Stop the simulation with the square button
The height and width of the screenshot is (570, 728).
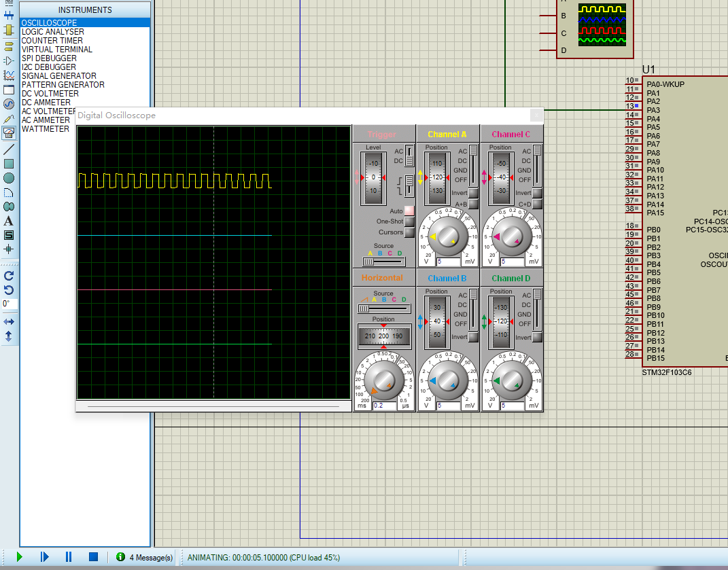click(93, 557)
